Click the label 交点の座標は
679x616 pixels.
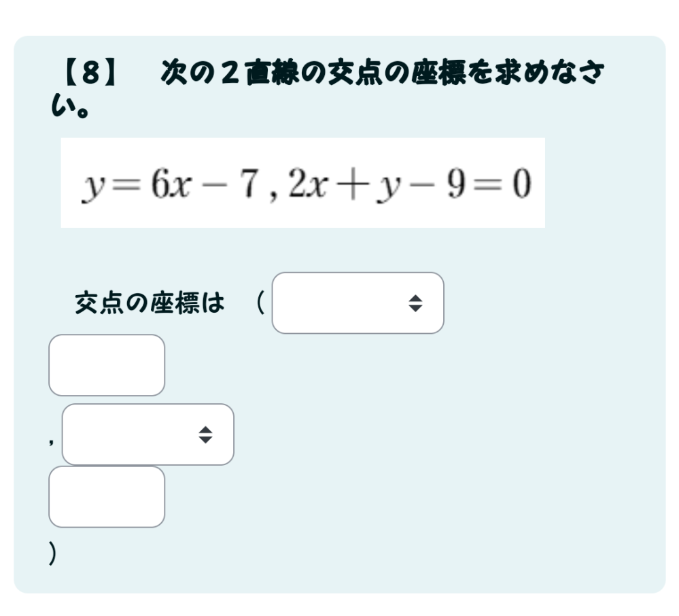click(150, 303)
